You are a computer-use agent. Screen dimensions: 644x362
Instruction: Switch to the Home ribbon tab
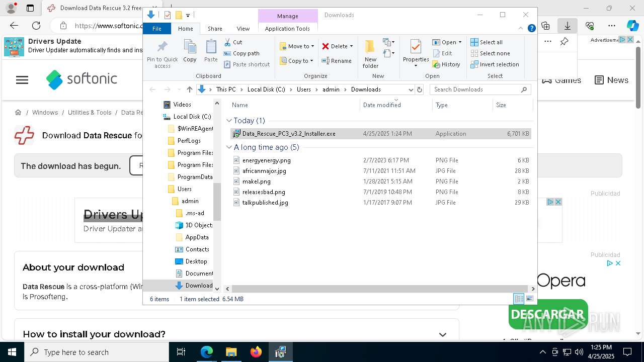[185, 29]
